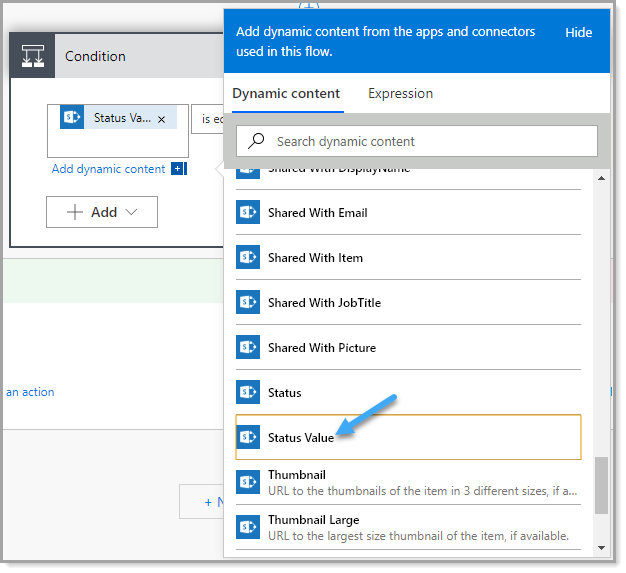Image resolution: width=626 pixels, height=573 pixels.
Task: Click SharePoint icon next to Thumbnail
Action: click(x=248, y=482)
